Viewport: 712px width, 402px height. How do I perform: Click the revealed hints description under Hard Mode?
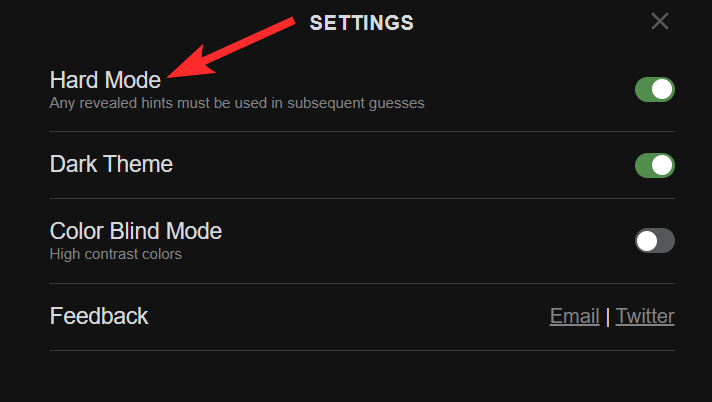pos(237,102)
